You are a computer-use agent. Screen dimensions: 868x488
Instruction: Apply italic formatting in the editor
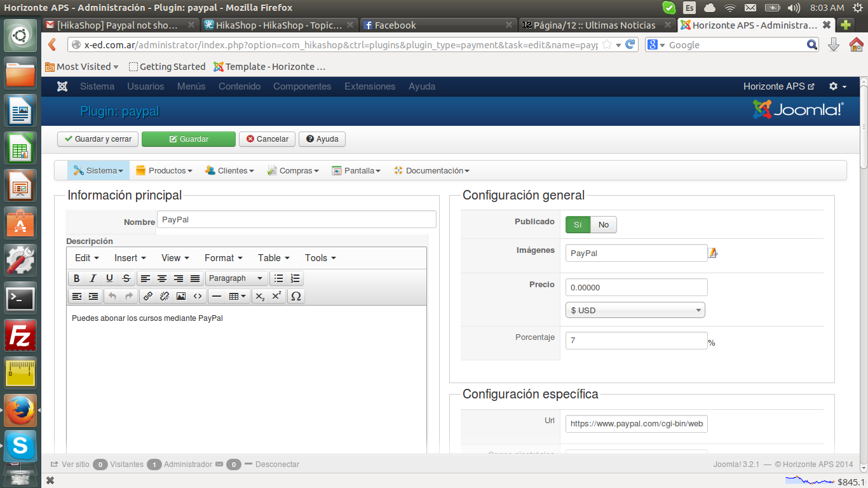click(93, 278)
